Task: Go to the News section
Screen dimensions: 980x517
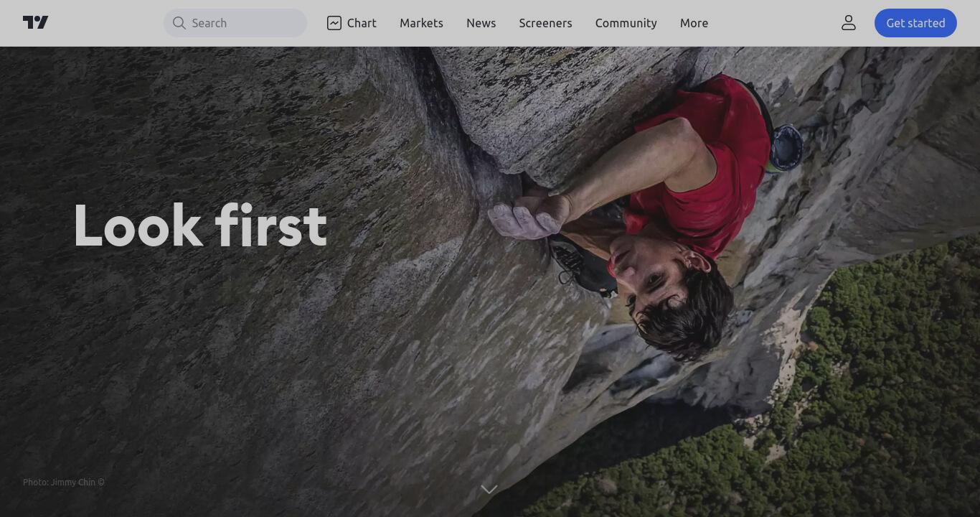Action: pyautogui.click(x=481, y=23)
